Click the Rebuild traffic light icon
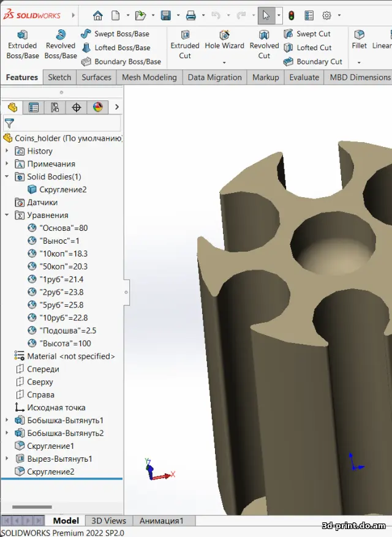 point(291,15)
